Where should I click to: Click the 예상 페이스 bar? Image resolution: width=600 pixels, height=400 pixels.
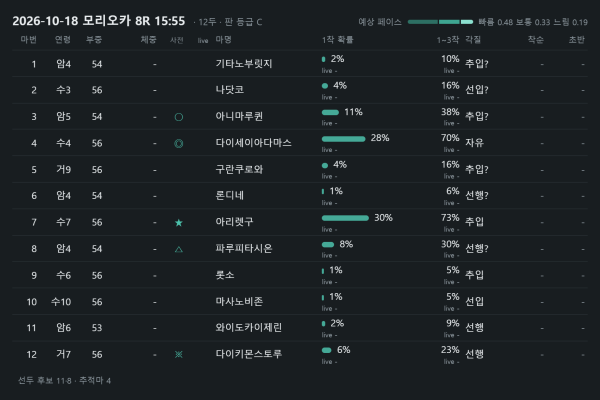pos(440,22)
